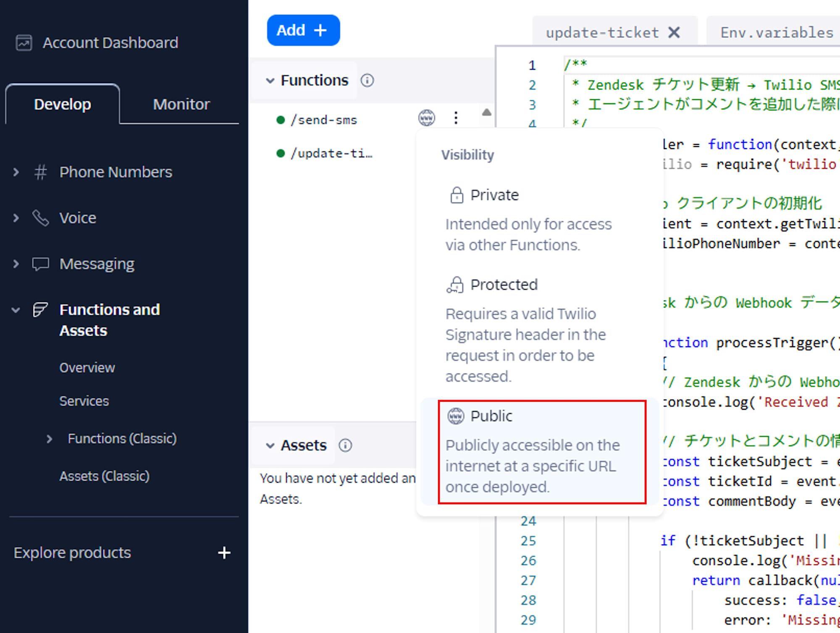This screenshot has height=633, width=840.
Task: Click the Voice phone icon
Action: (40, 218)
